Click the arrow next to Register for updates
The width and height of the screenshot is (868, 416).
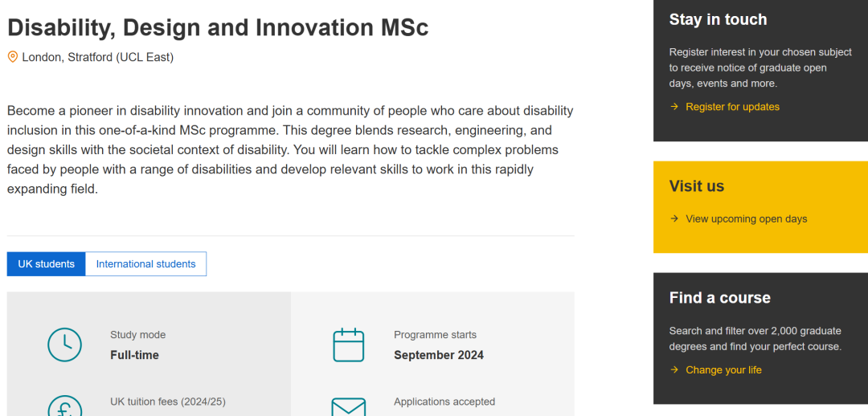(674, 107)
